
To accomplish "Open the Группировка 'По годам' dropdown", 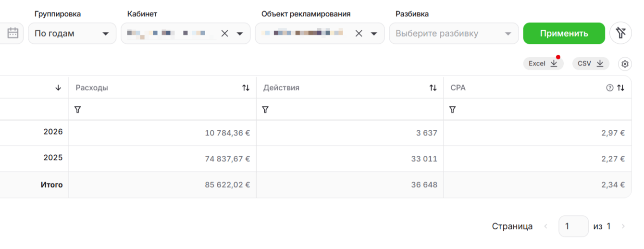I will (72, 34).
